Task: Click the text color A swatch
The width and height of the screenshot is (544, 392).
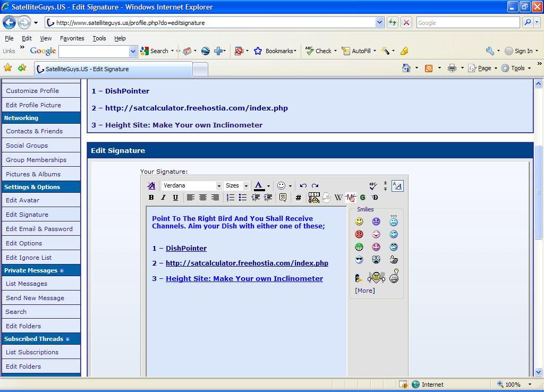Action: point(259,186)
